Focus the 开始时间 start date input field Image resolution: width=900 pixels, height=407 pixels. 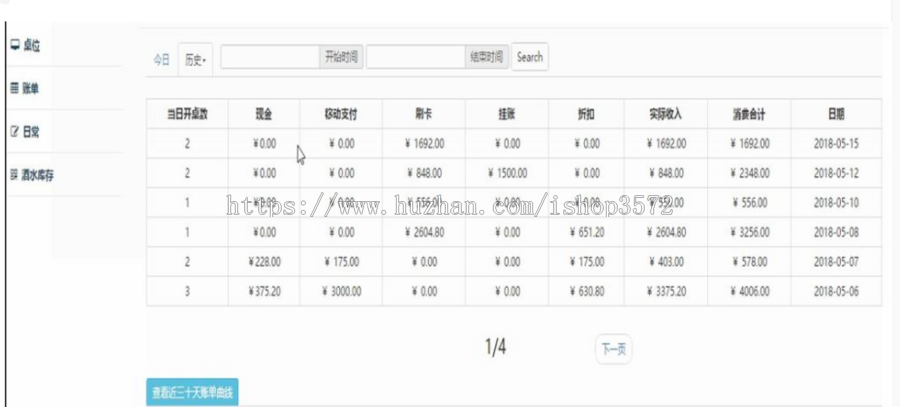270,57
